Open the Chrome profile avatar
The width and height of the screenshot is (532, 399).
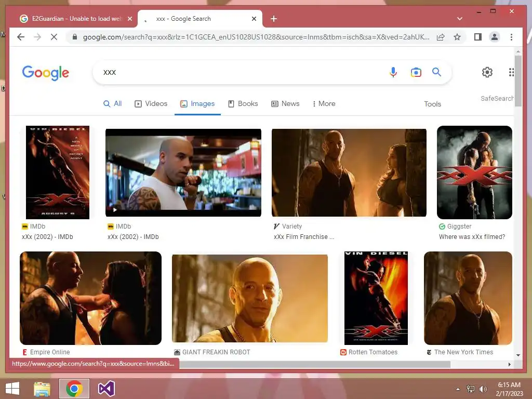(x=495, y=37)
